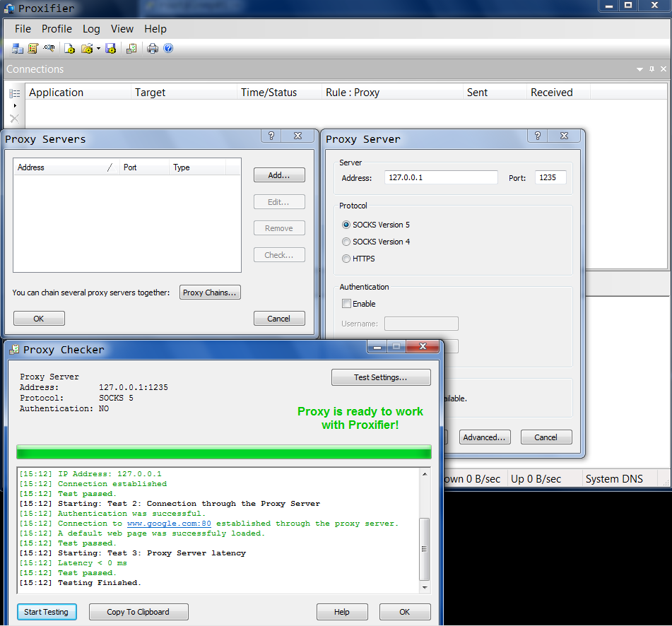Sort the proxy list by the Address header
This screenshot has height=626, width=672.
tap(66, 167)
